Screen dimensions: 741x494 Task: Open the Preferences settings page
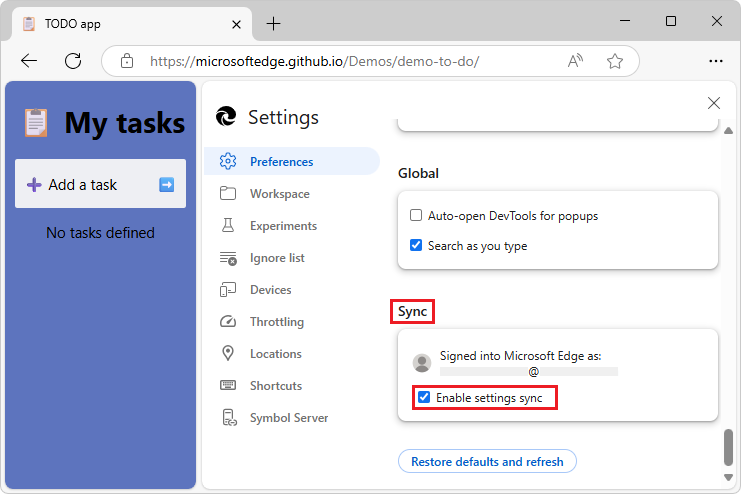point(292,161)
